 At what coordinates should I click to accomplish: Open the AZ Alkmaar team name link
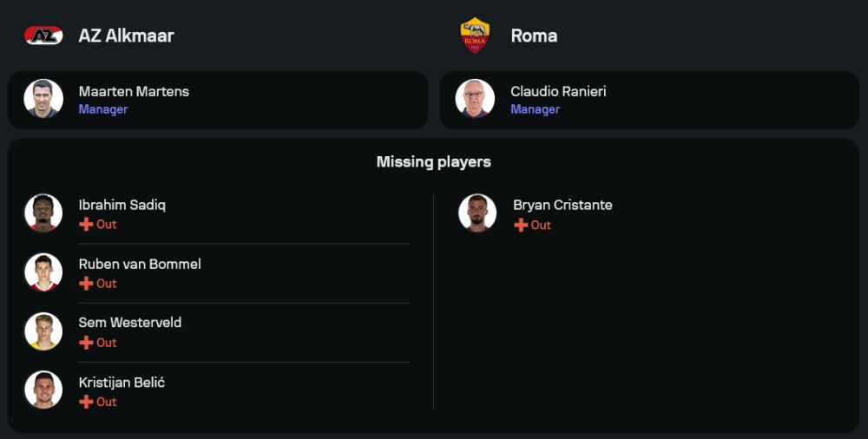(x=127, y=36)
